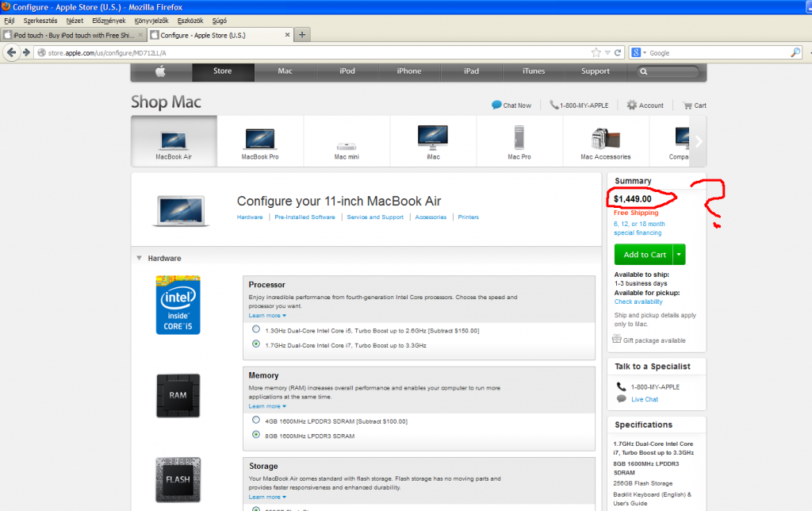Open the Eszközök menu

pyautogui.click(x=190, y=21)
